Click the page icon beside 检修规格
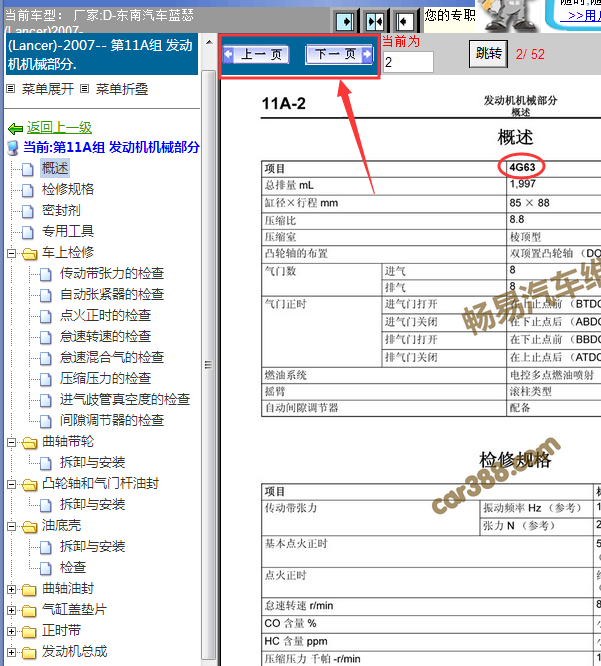This screenshot has height=666, width=601. coord(28,190)
